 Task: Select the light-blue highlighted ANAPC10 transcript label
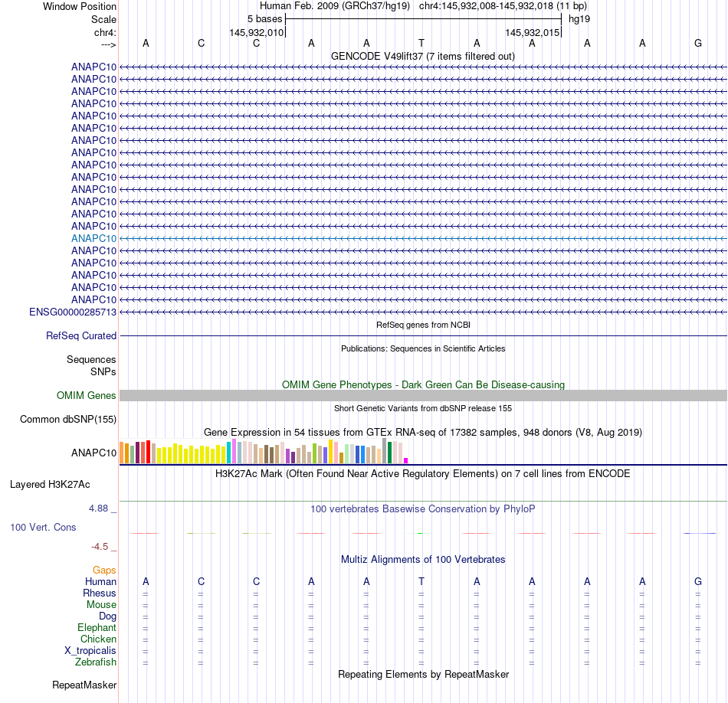(93, 238)
